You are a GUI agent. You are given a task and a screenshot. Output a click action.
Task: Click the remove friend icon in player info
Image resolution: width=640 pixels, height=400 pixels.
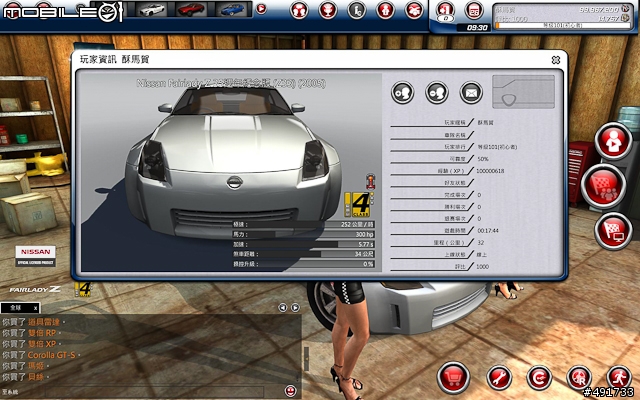(x=436, y=93)
